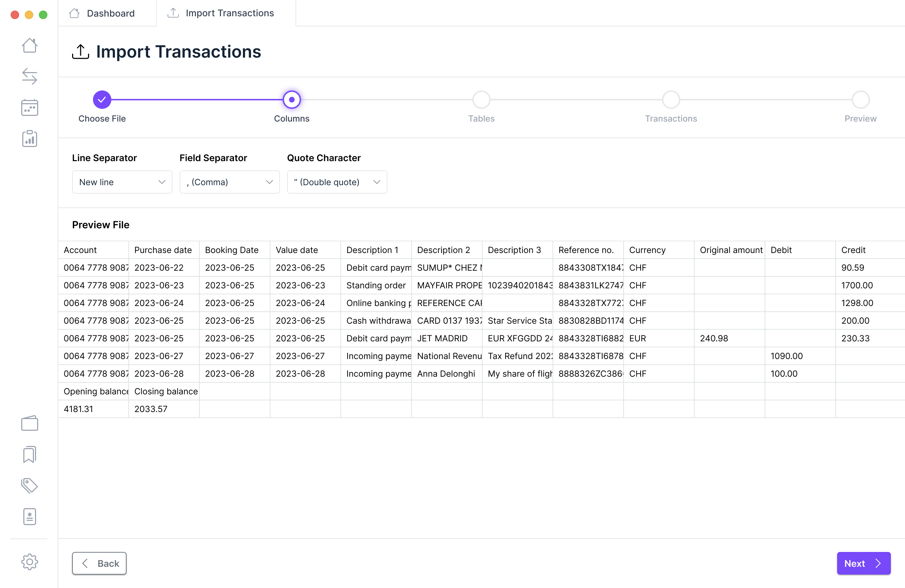Image resolution: width=905 pixels, height=588 pixels.
Task: Expand the Line Separator dropdown
Action: 122,182
